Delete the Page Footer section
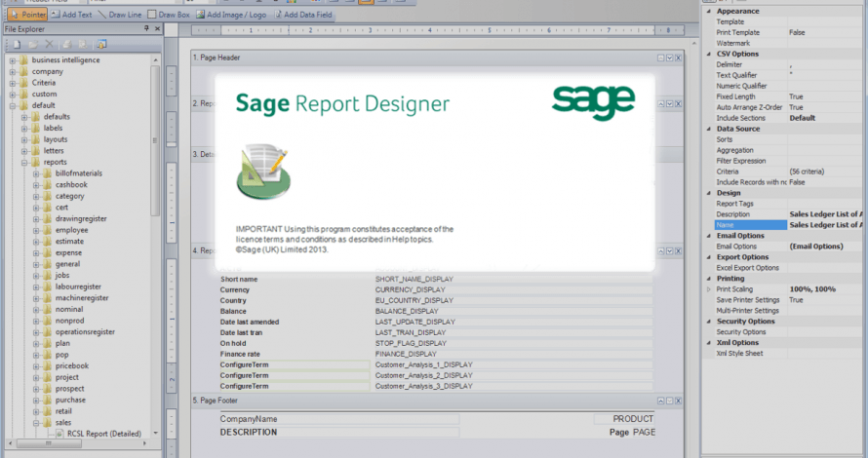 point(678,401)
